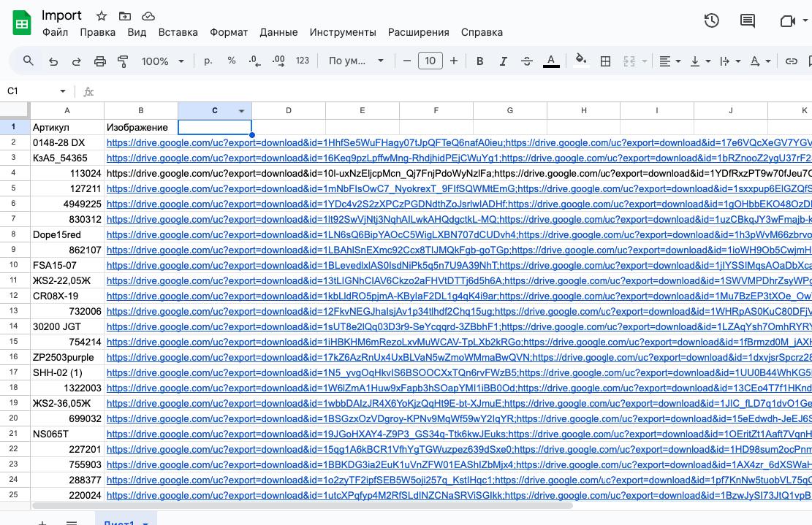Insert a link with chain icon
The image size is (812, 525).
pos(791,61)
